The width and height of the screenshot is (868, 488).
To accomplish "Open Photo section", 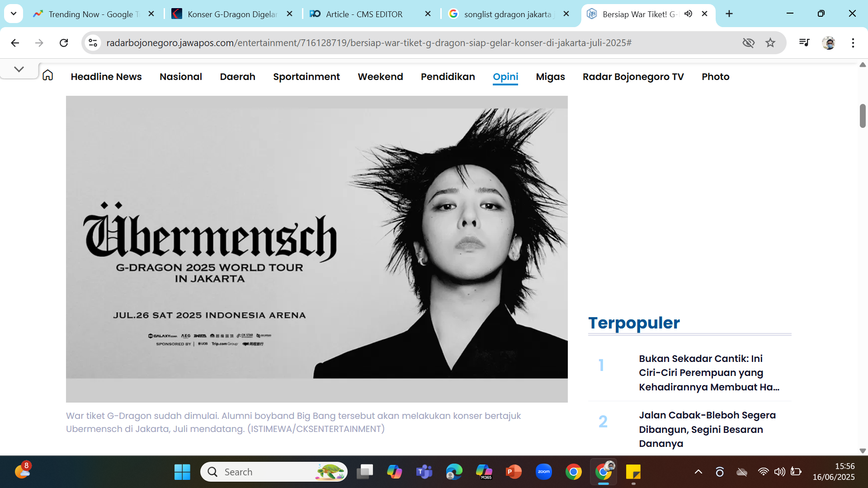I will coord(715,76).
